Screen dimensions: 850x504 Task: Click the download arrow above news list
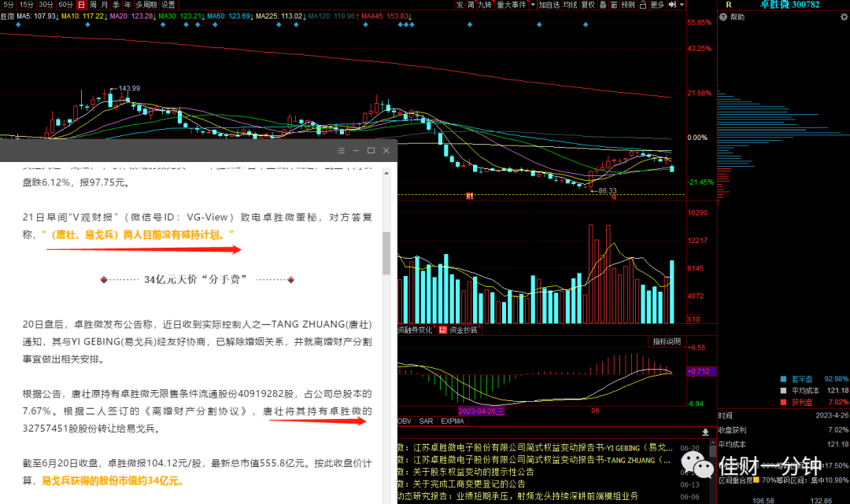(705, 432)
